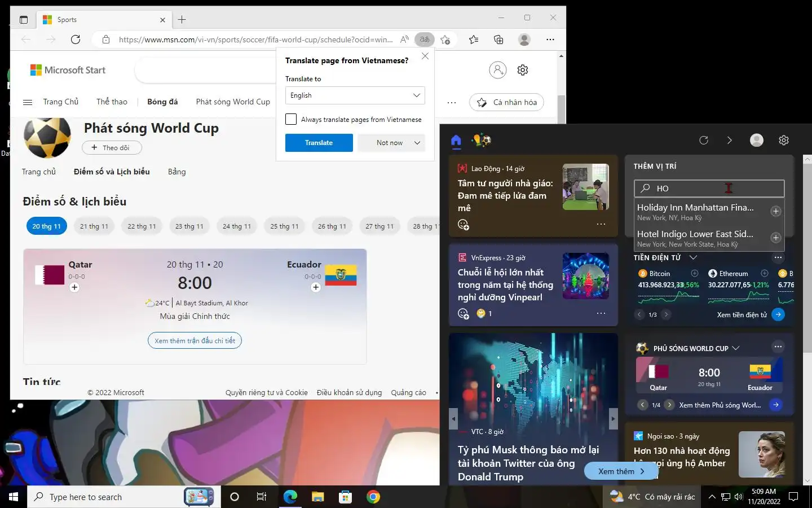The width and height of the screenshot is (812, 508).
Task: Close the Sports tab
Action: [162, 20]
